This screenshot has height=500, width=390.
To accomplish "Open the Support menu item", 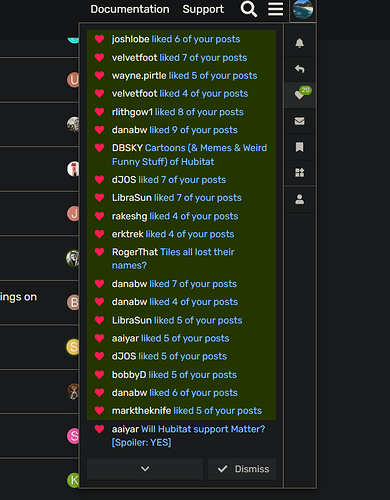I will click(x=203, y=9).
